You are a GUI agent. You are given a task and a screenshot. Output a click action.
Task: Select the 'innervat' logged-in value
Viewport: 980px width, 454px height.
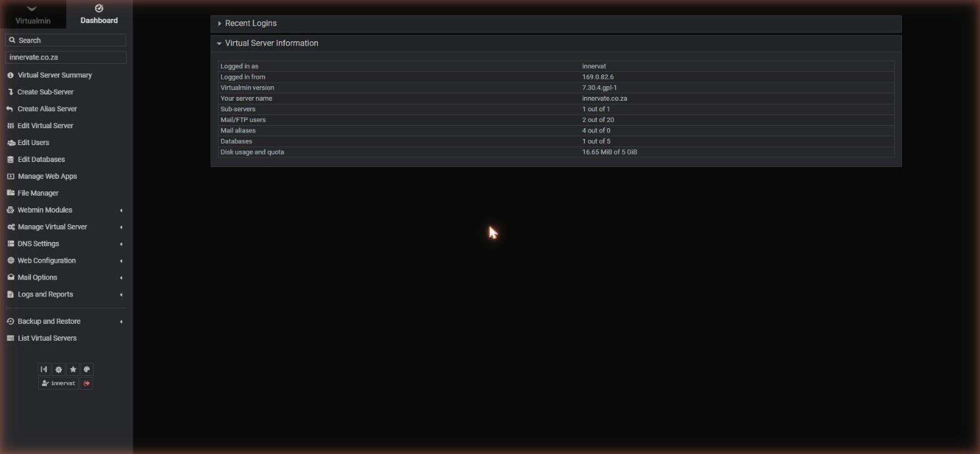click(x=594, y=66)
